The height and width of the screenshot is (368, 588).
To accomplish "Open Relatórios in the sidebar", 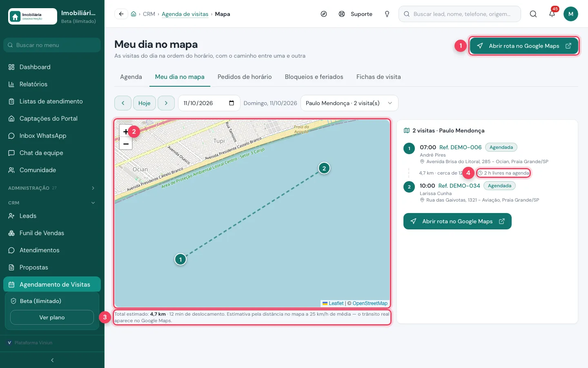I will point(52,84).
